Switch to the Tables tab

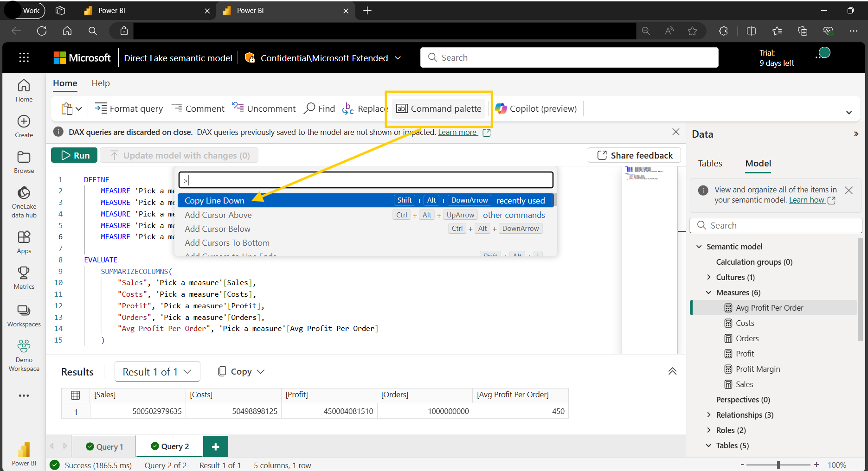[710, 164]
